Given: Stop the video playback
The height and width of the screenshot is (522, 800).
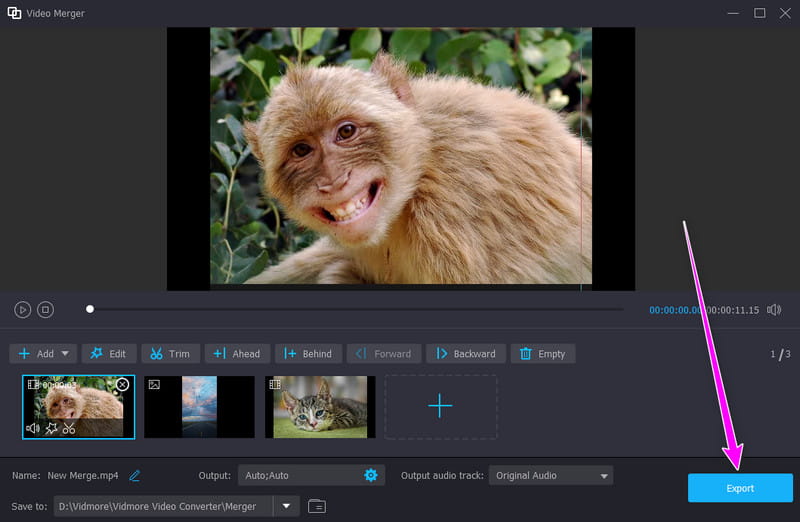Looking at the screenshot, I should click(45, 310).
